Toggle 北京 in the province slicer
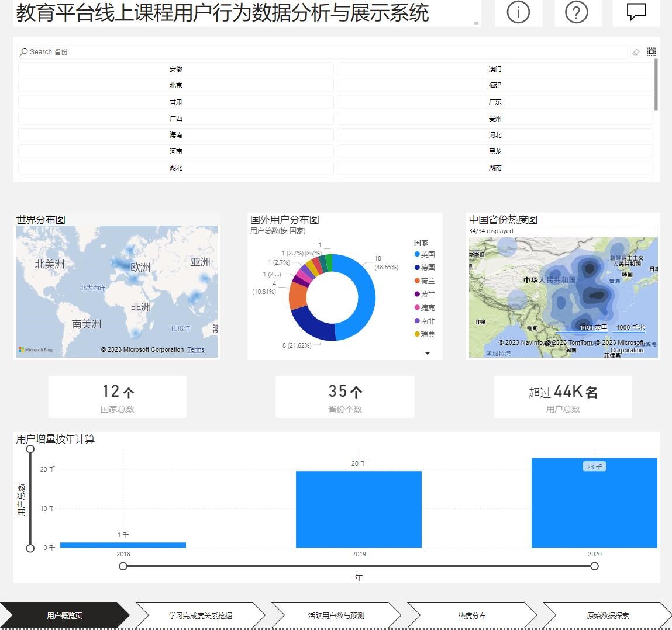The image size is (672, 630). [176, 85]
